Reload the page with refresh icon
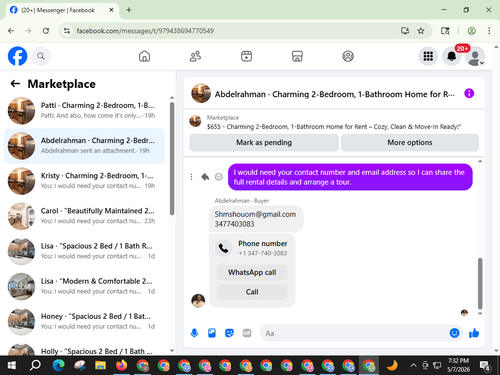 point(46,31)
